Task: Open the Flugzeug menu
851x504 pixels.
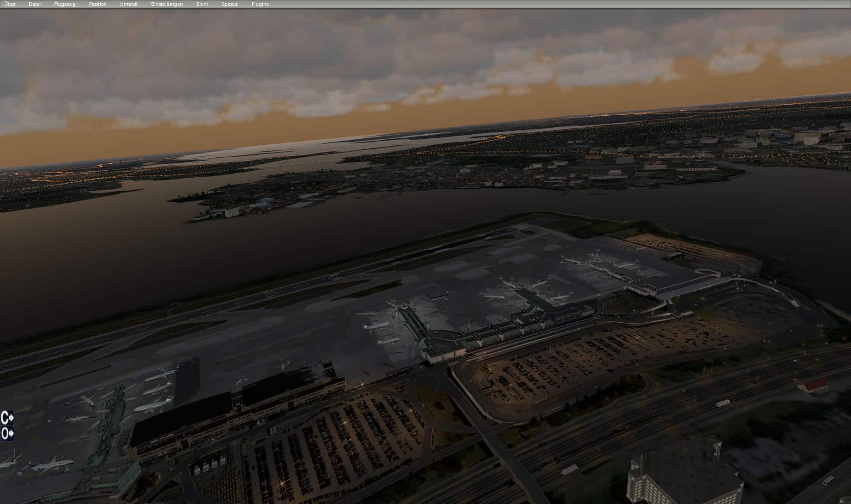Action: 65,4
